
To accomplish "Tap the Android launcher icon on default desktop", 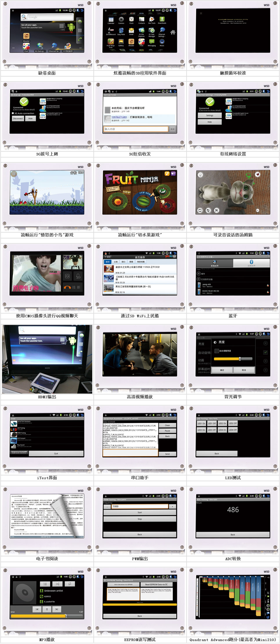I will point(71,27).
